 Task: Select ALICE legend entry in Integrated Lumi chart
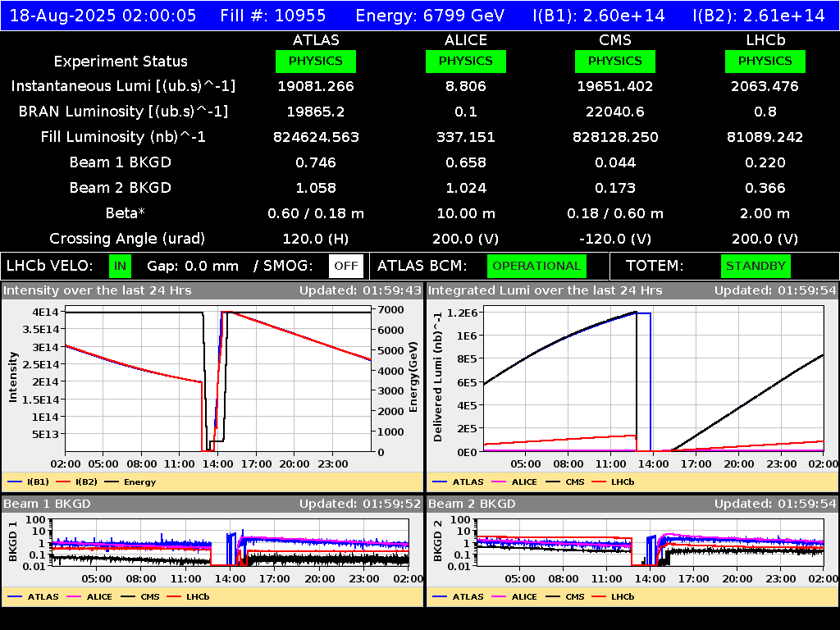coord(514,482)
